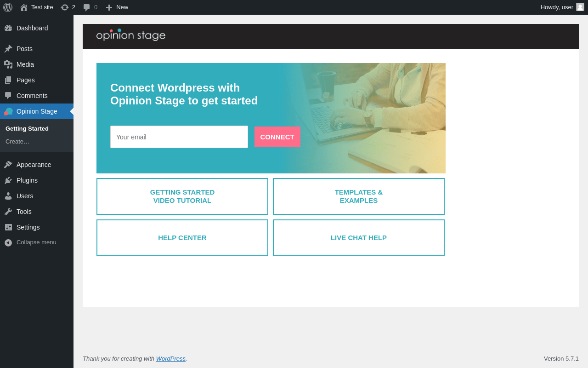Screen dimensions: 588x368
Task: Click the Pages icon in sidebar
Action: point(8,80)
